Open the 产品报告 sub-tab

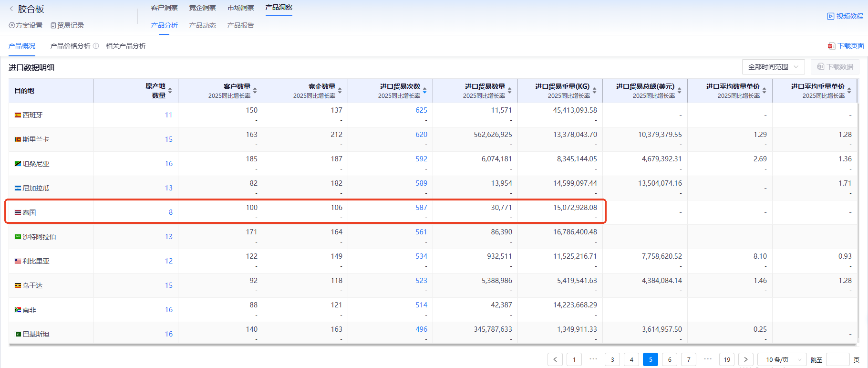[240, 25]
